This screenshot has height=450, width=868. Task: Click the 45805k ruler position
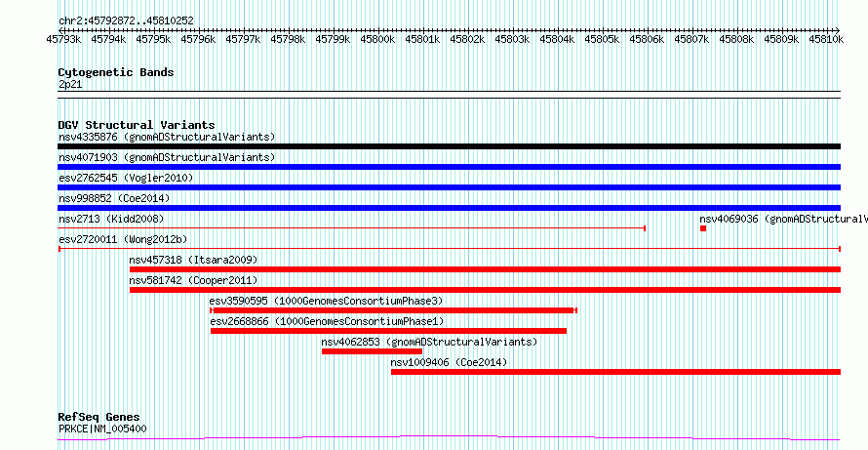click(x=603, y=39)
